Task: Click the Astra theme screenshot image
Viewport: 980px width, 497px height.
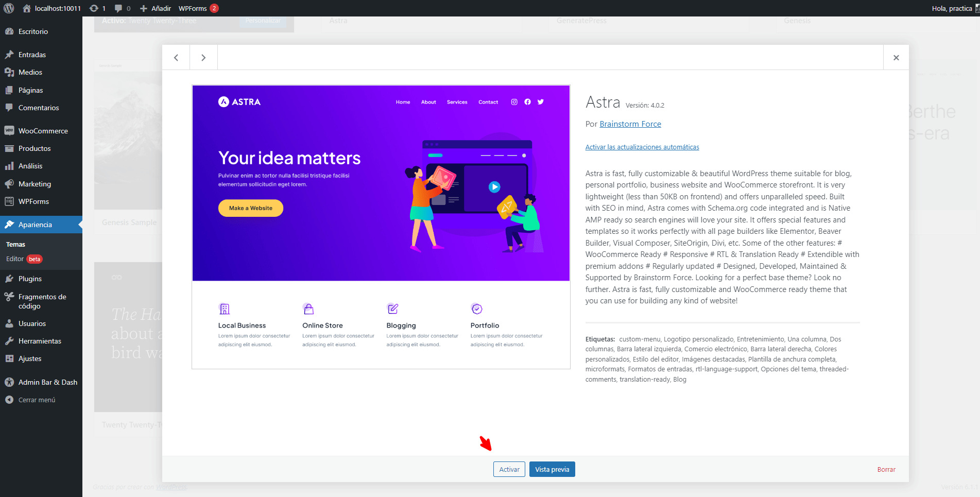Action: point(381,227)
